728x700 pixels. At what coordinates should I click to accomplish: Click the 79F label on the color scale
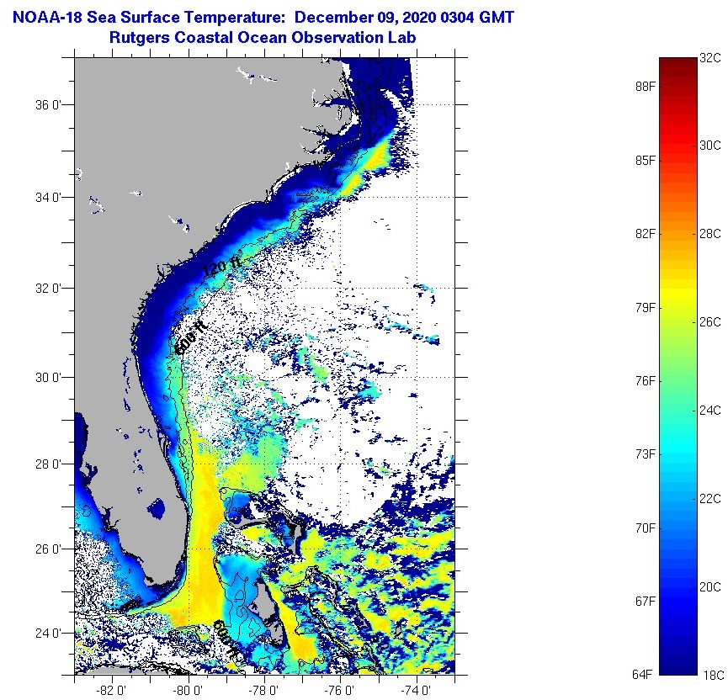tap(646, 307)
